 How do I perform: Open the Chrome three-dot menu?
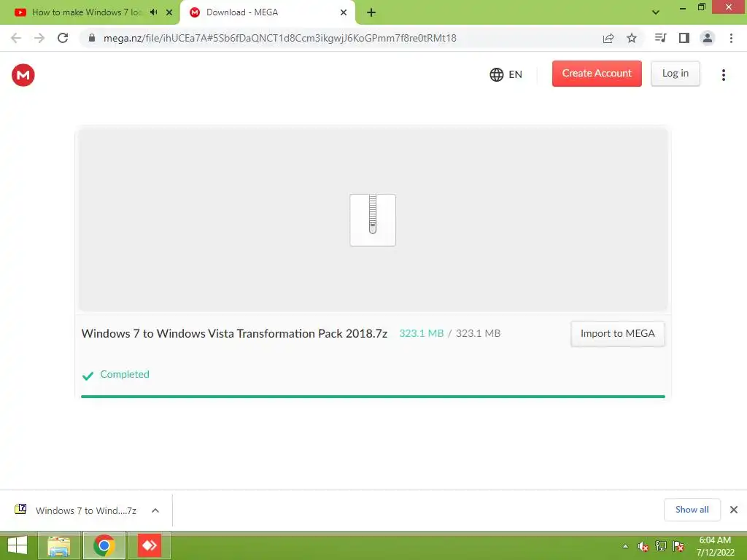point(731,38)
